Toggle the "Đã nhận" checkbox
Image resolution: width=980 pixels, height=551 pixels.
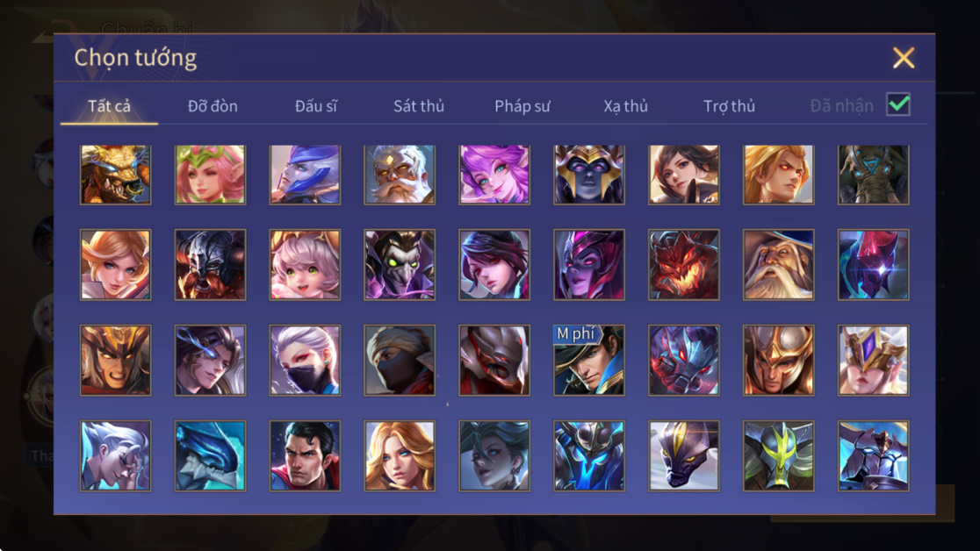[898, 104]
